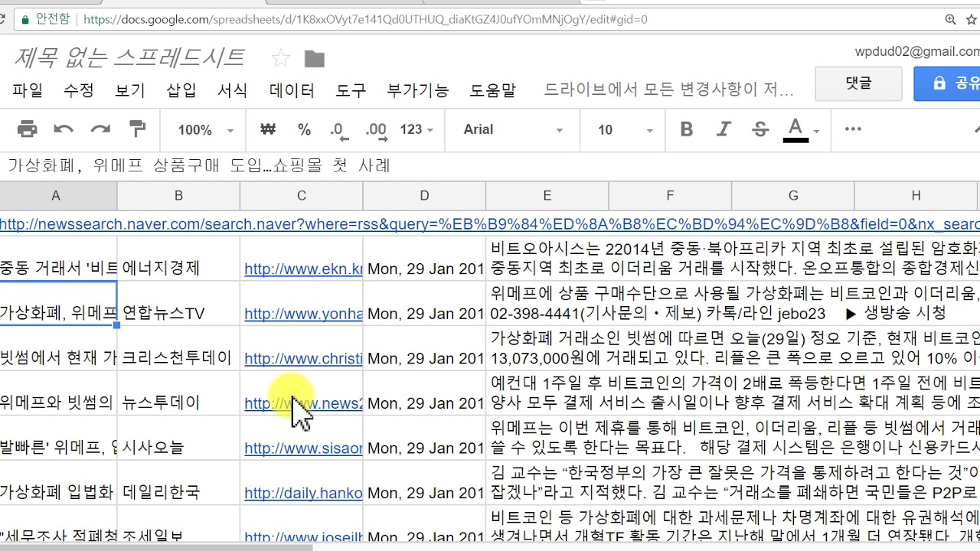Click the save status message
The height and width of the screenshot is (551, 980).
point(668,90)
